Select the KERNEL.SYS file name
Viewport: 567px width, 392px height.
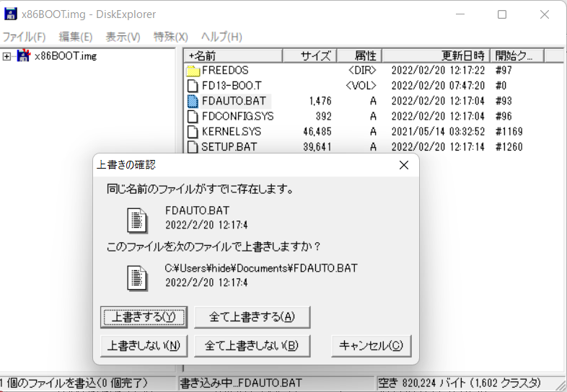click(231, 132)
